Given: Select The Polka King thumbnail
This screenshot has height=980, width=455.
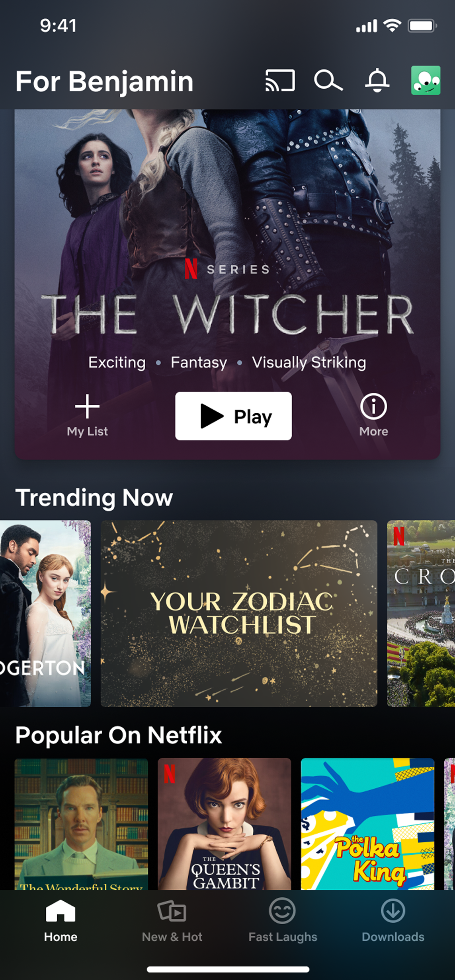Looking at the screenshot, I should click(x=367, y=824).
